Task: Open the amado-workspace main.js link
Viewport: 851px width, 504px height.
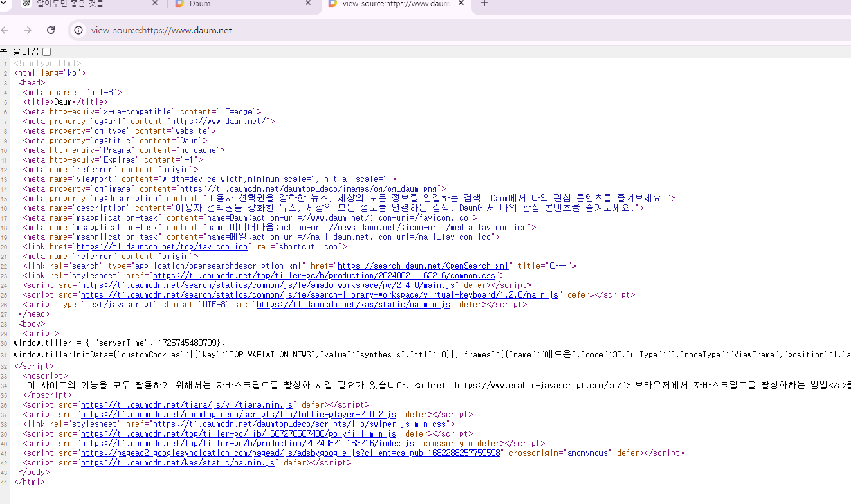Action: [268, 285]
